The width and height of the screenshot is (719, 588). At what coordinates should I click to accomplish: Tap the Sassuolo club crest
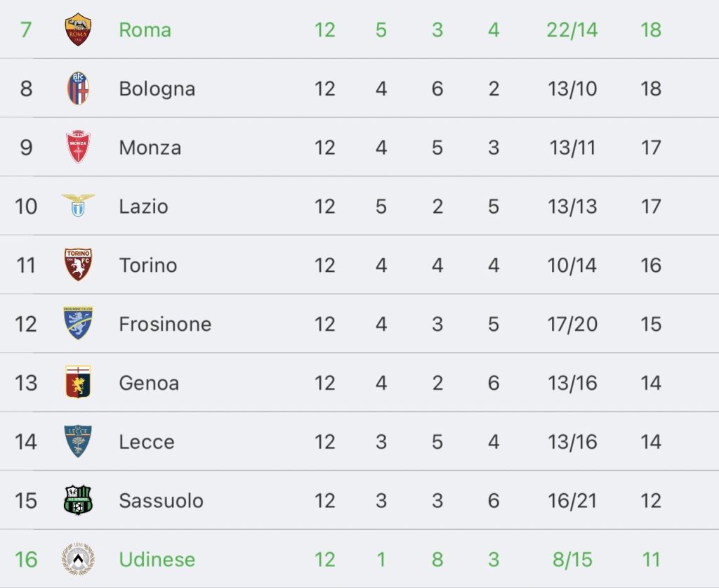tap(78, 500)
